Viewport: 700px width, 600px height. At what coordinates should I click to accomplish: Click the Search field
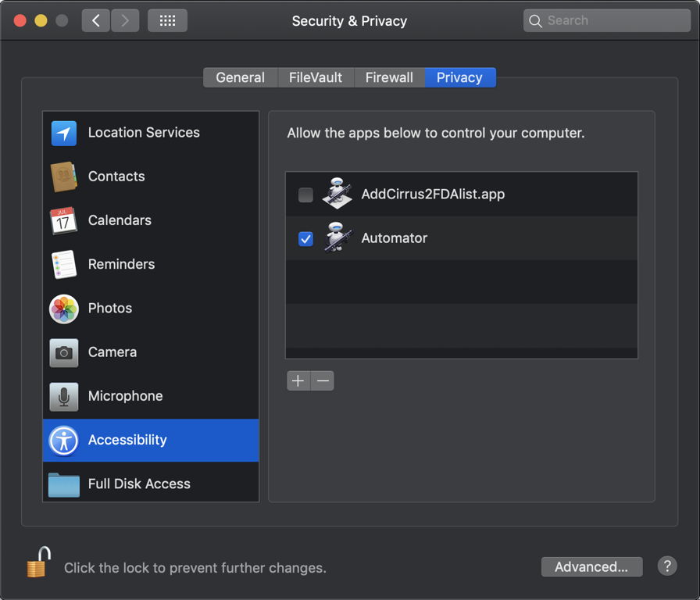click(x=606, y=21)
